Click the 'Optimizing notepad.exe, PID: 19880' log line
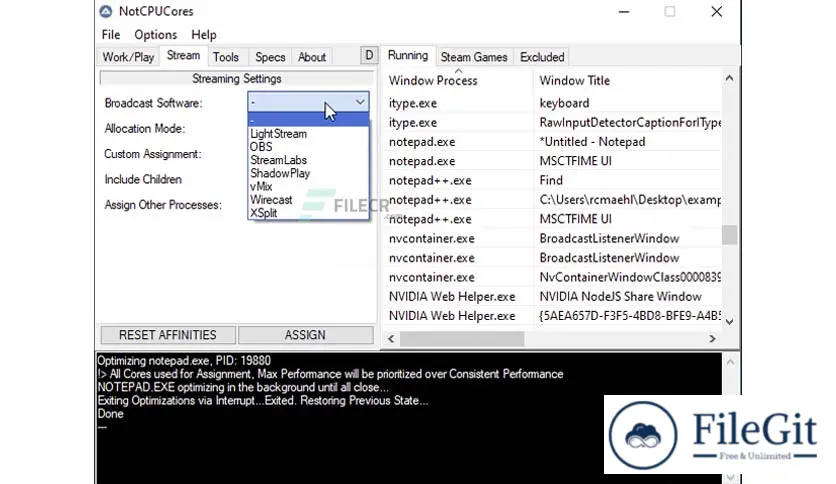The image size is (836, 484). (184, 361)
